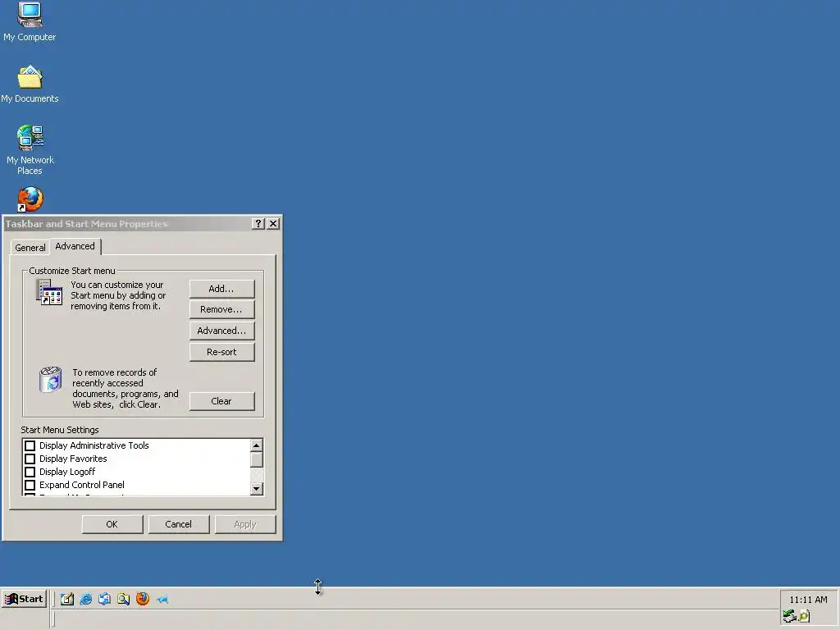Tick Expand Control Panel checkbox
The image size is (840, 630).
tap(30, 486)
